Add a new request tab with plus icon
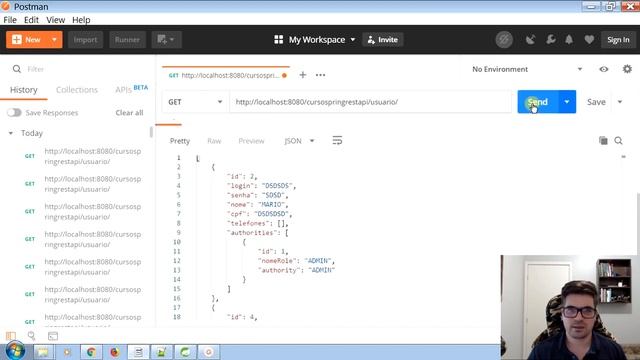This screenshot has height=360, width=640. tap(302, 75)
